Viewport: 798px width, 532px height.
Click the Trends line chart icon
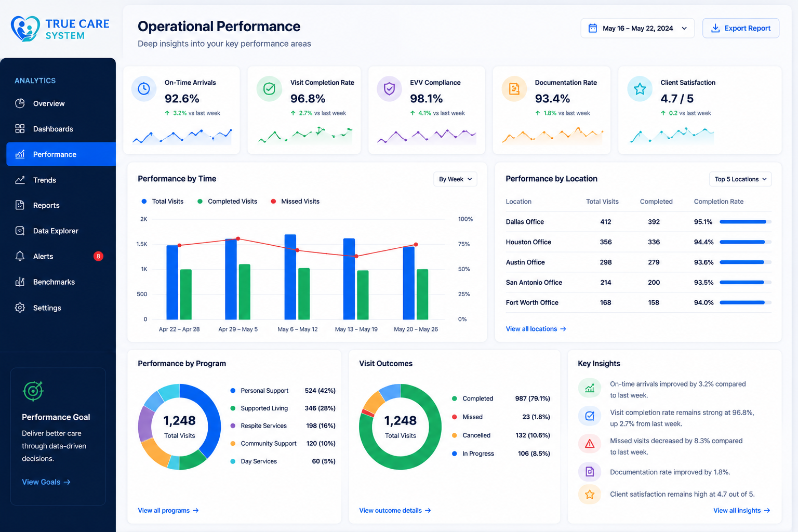point(20,180)
